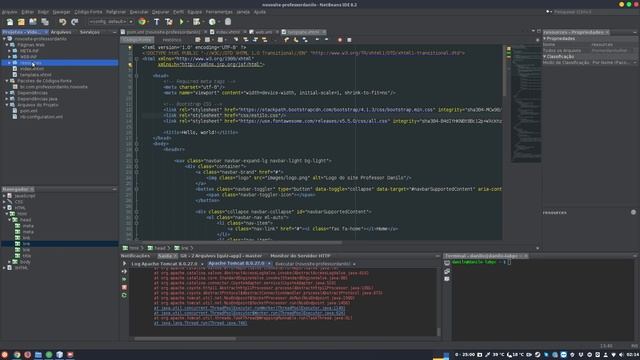This screenshot has height=360, width=640.
Task: Switch to the Arquivos tab
Action: (61, 32)
